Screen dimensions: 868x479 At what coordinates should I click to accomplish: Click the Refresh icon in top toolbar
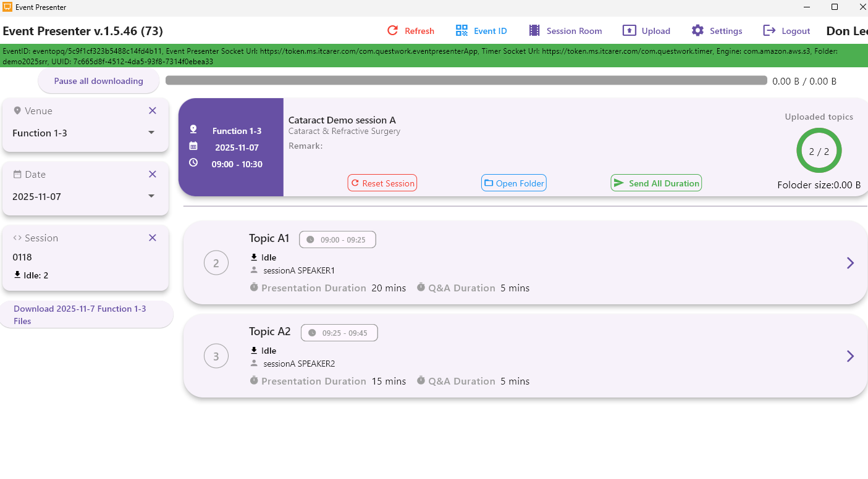[x=392, y=31]
